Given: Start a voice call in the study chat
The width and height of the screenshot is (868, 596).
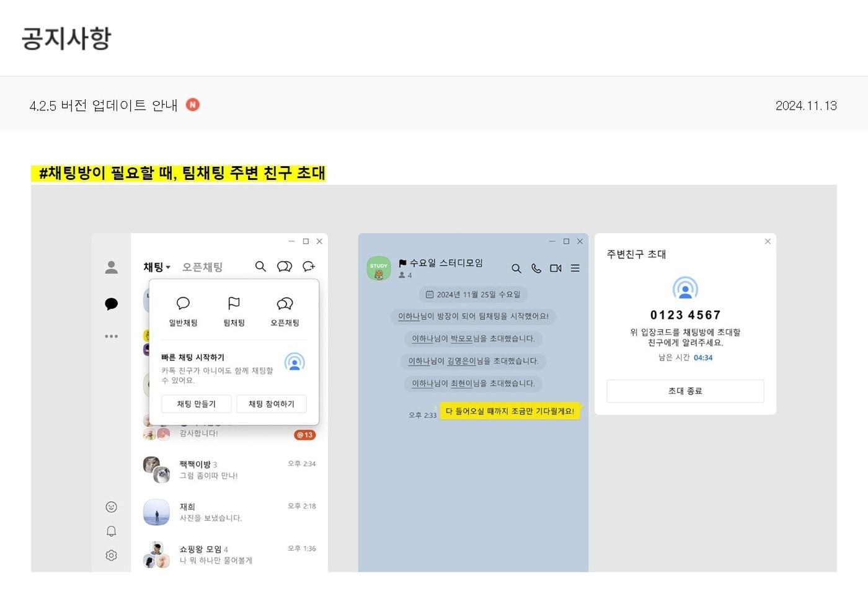Looking at the screenshot, I should point(536,269).
